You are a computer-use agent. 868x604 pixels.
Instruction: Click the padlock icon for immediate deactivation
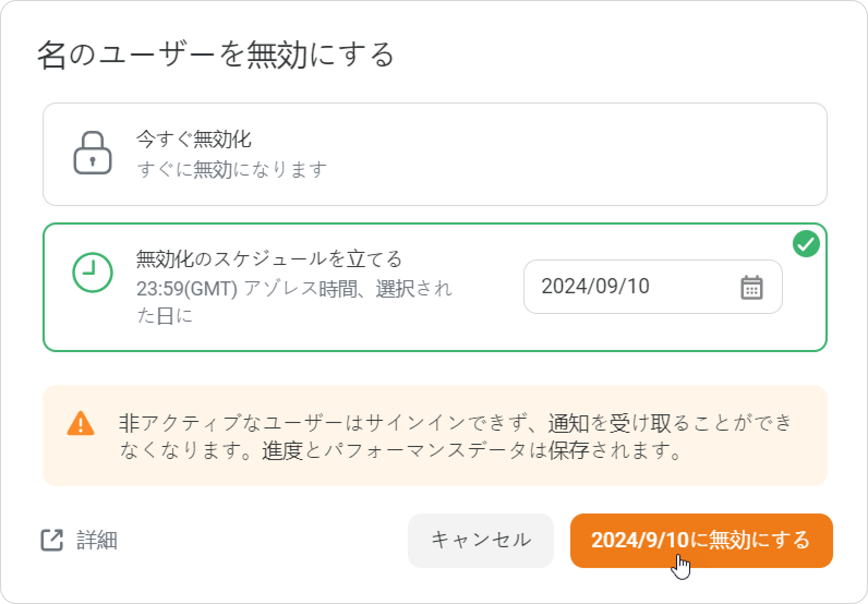pos(92,153)
